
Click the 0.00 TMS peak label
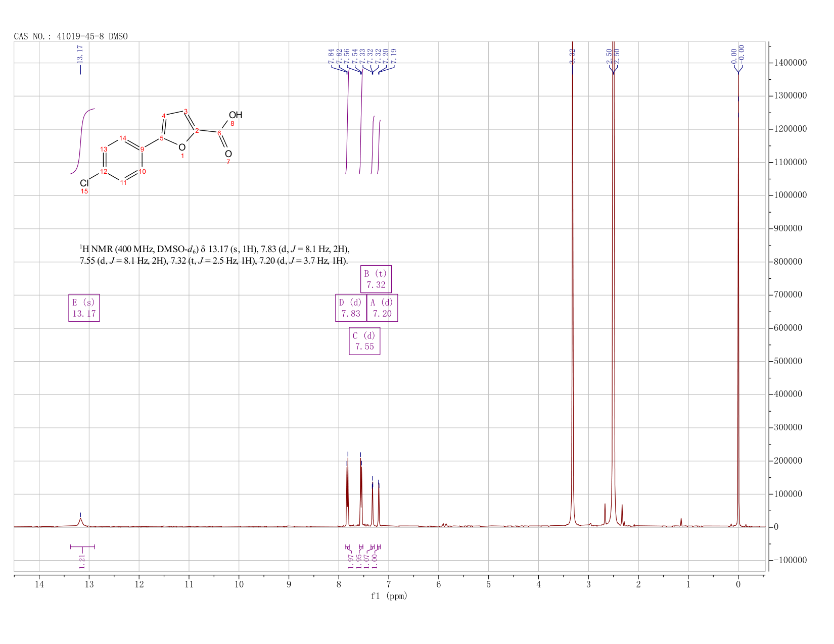tap(738, 54)
